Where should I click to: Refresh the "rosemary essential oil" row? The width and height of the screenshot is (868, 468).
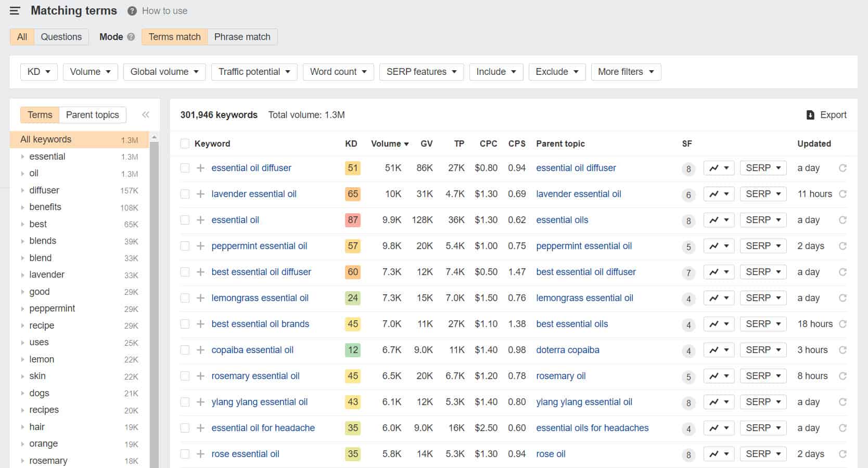[843, 376]
